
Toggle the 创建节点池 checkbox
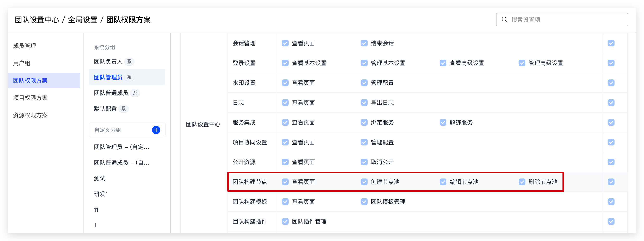[x=364, y=182]
